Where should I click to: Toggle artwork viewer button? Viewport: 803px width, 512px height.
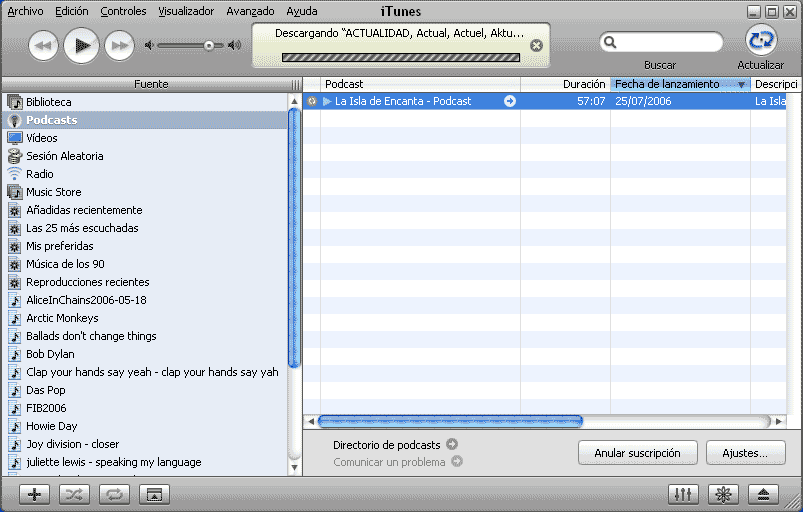point(154,494)
